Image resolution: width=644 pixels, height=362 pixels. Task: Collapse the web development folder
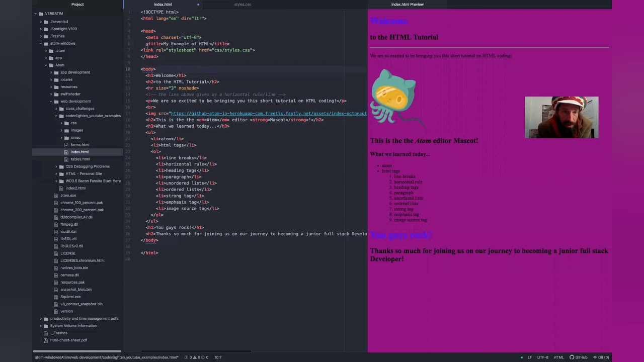click(51, 102)
